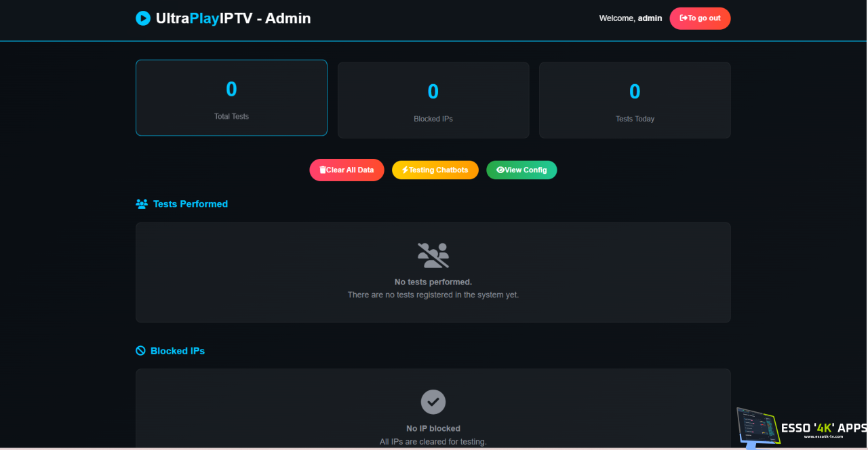Image resolution: width=868 pixels, height=450 pixels.
Task: Click the admin username in the welcome text
Action: 650,18
